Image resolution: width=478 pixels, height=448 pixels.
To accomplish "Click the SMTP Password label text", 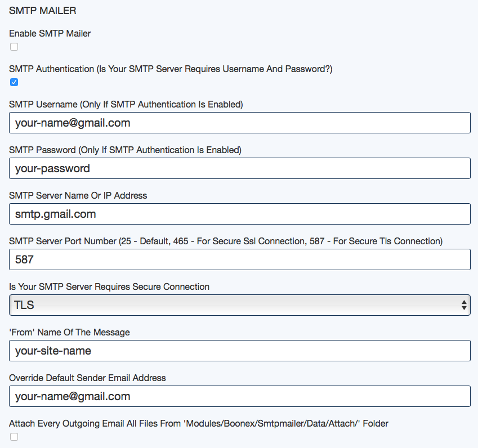I will pos(126,150).
